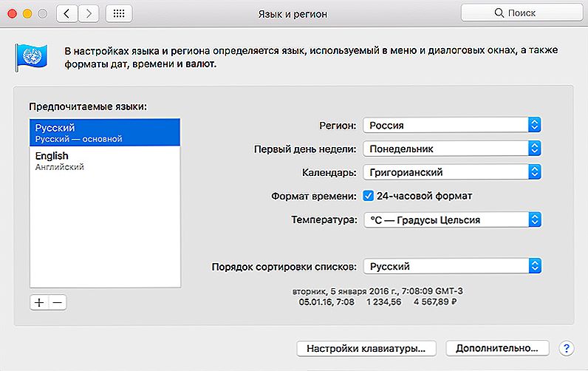The image size is (588, 371).
Task: Expand the Календарь Григорианский dropdown
Action: [x=452, y=172]
